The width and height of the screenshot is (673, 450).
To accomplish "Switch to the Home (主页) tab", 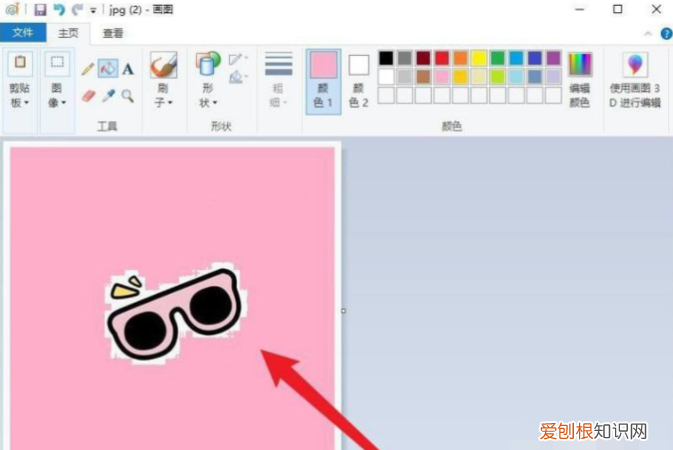I will pyautogui.click(x=68, y=33).
